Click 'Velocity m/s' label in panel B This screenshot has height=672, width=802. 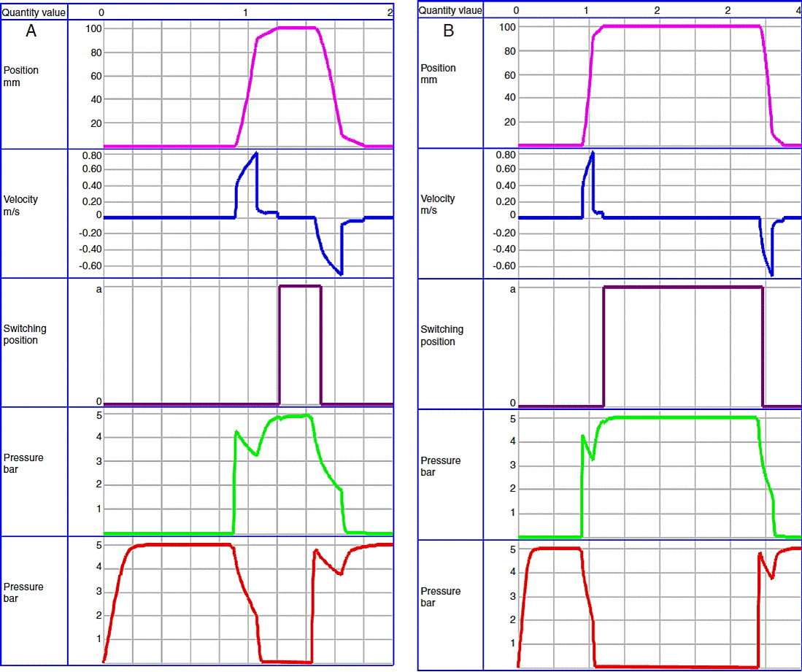coord(438,204)
